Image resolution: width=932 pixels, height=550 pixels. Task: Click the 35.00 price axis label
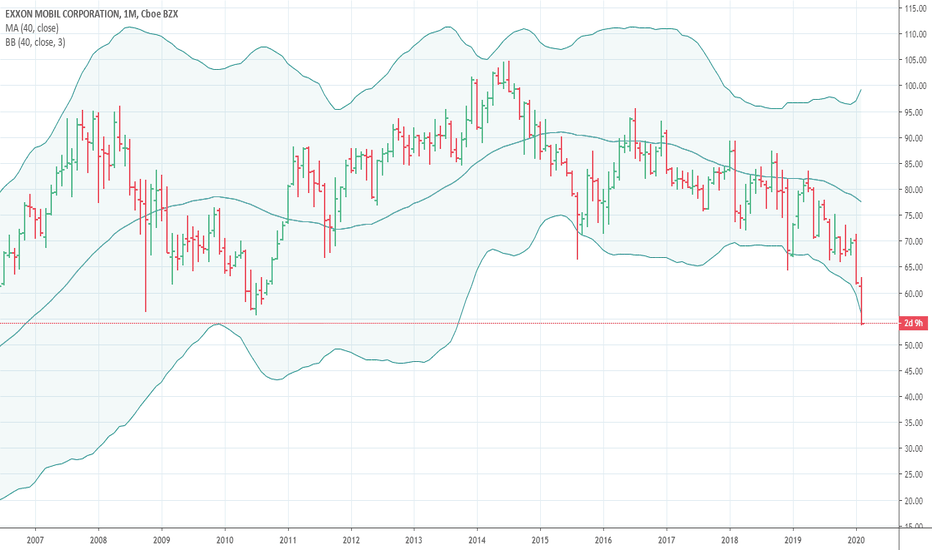(x=915, y=423)
